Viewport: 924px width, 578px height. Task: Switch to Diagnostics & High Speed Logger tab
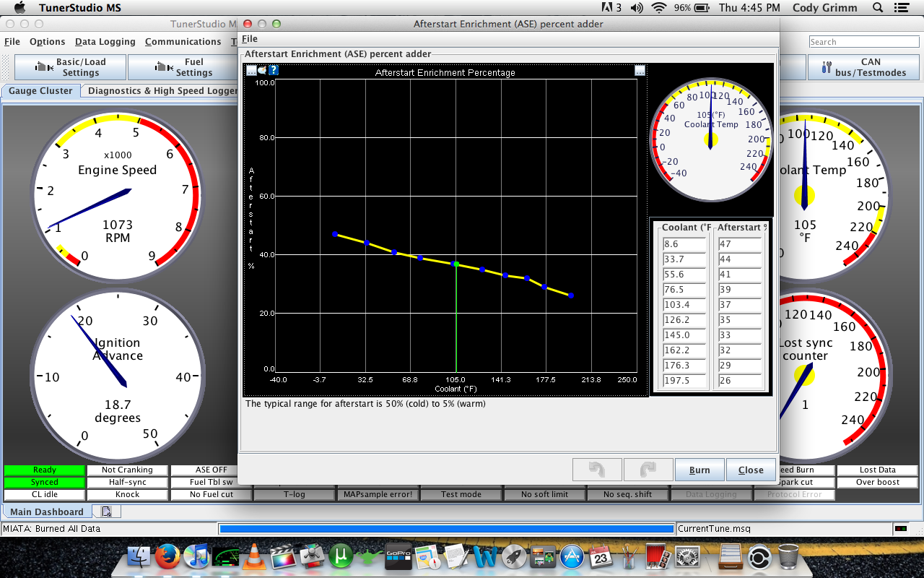pos(162,91)
